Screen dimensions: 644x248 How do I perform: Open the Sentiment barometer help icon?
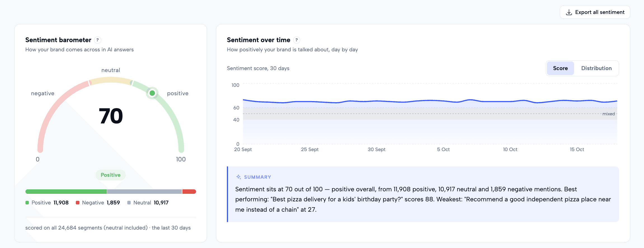[97, 40]
